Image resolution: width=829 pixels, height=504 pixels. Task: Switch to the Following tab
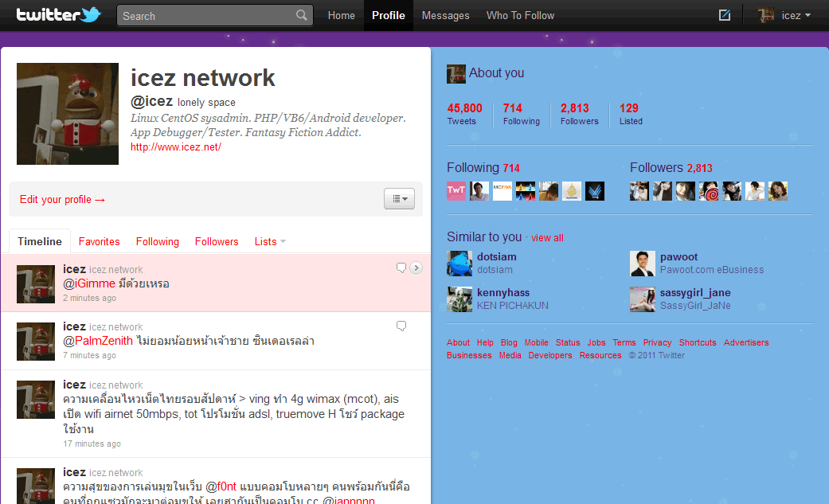158,242
